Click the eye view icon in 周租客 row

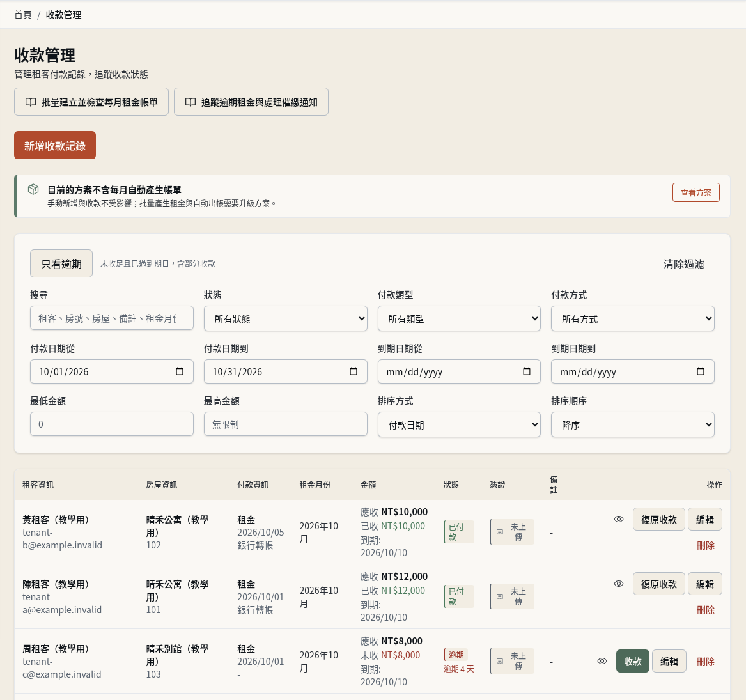(602, 661)
